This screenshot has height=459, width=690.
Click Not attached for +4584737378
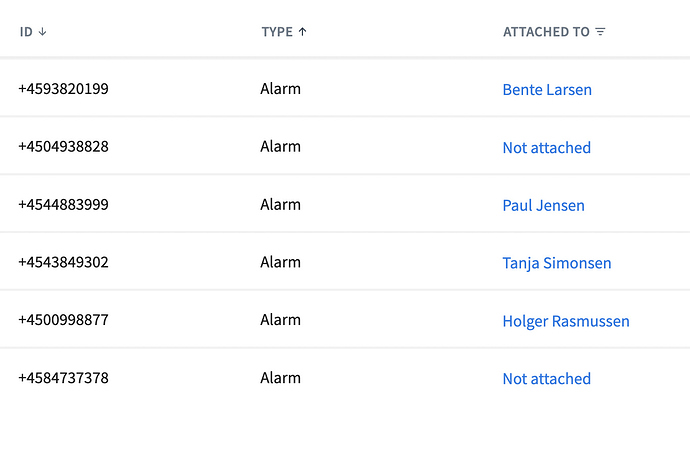point(547,379)
